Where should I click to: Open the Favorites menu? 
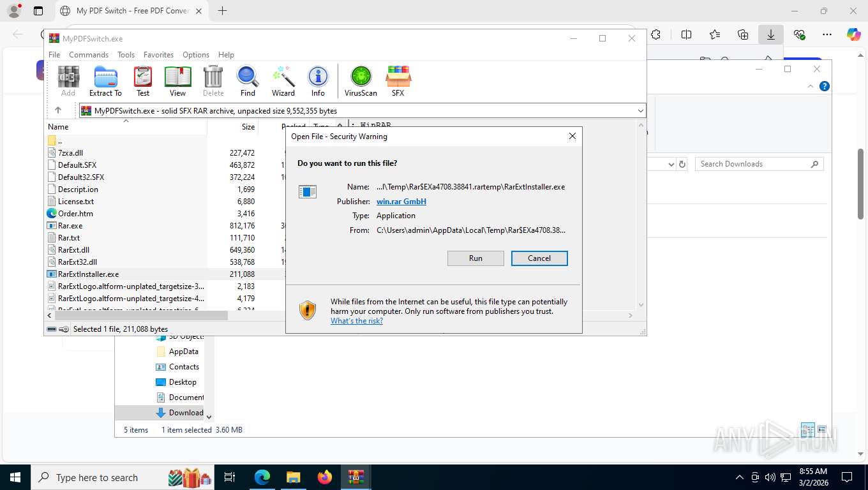(x=158, y=55)
